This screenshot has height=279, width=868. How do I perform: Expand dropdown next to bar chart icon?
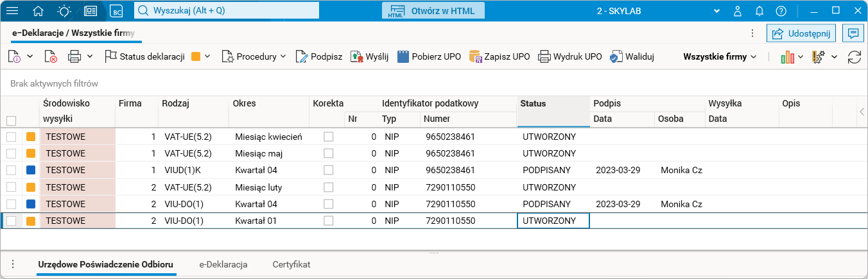click(801, 57)
